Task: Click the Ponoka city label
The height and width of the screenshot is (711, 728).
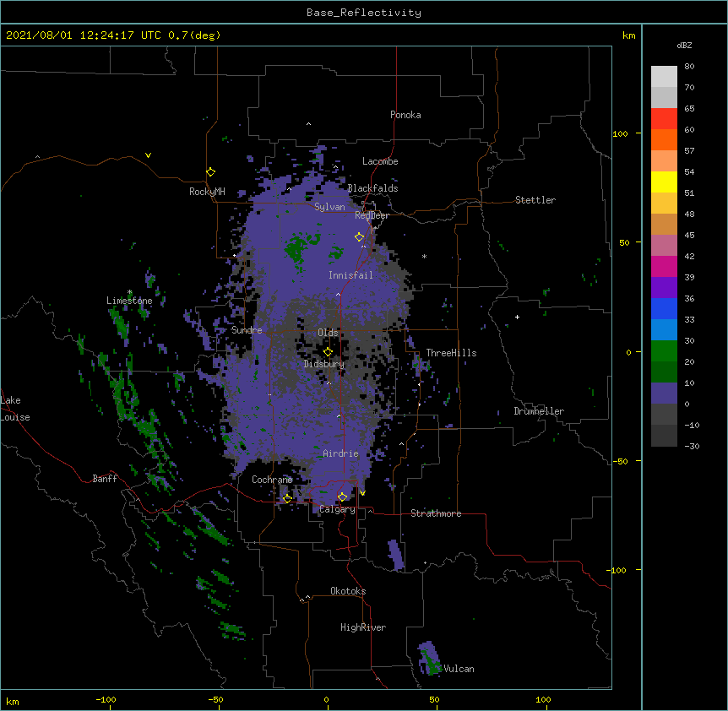Action: [x=405, y=115]
